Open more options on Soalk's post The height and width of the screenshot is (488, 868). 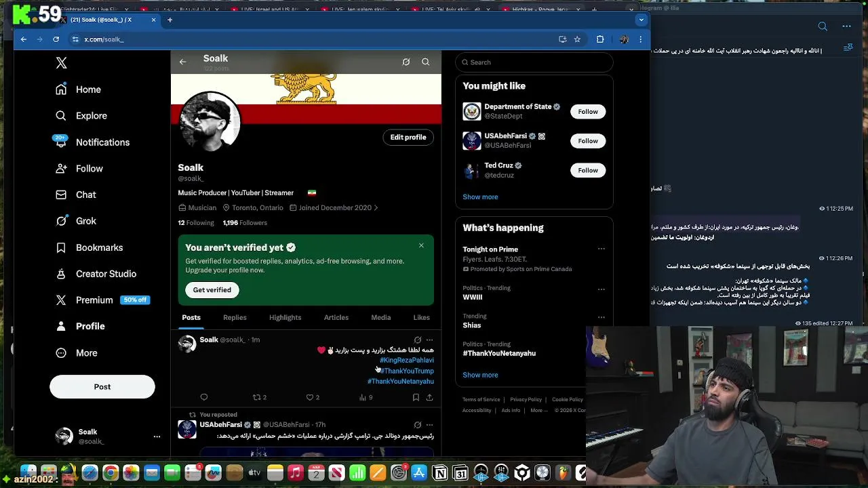click(x=429, y=340)
